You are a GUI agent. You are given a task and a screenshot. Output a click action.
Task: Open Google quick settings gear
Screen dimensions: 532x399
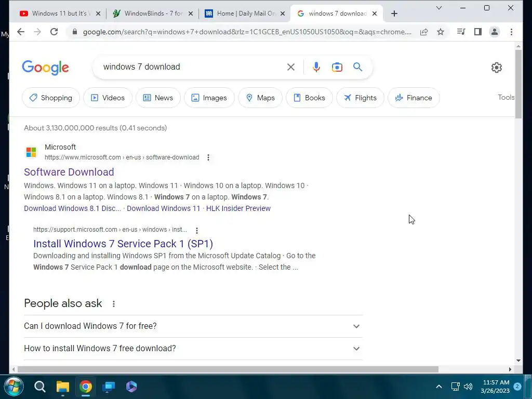[x=496, y=68]
